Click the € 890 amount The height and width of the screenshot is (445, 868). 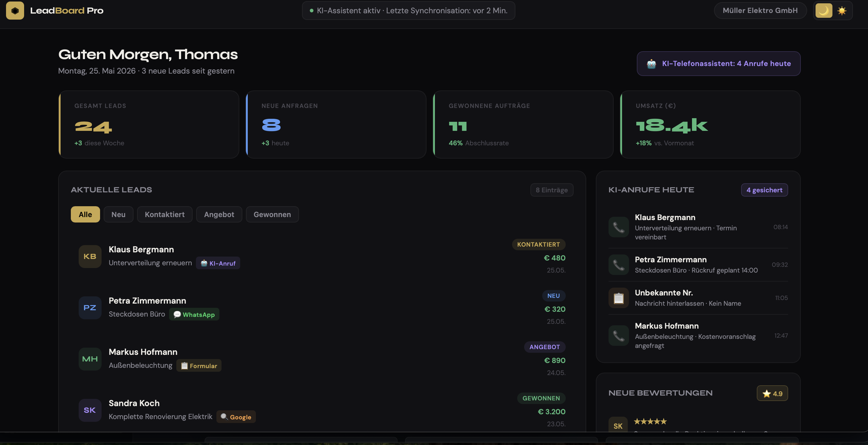pyautogui.click(x=555, y=360)
